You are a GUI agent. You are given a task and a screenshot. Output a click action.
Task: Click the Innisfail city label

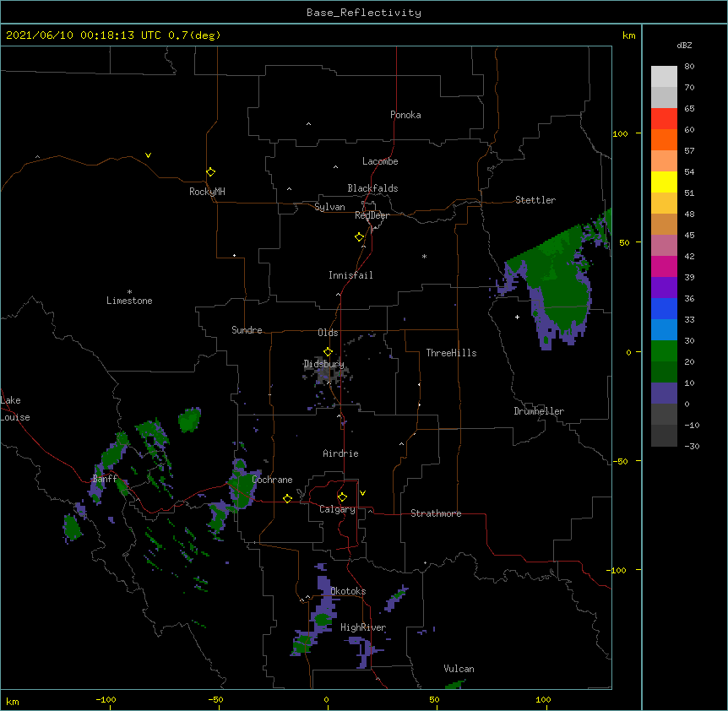pos(350,275)
